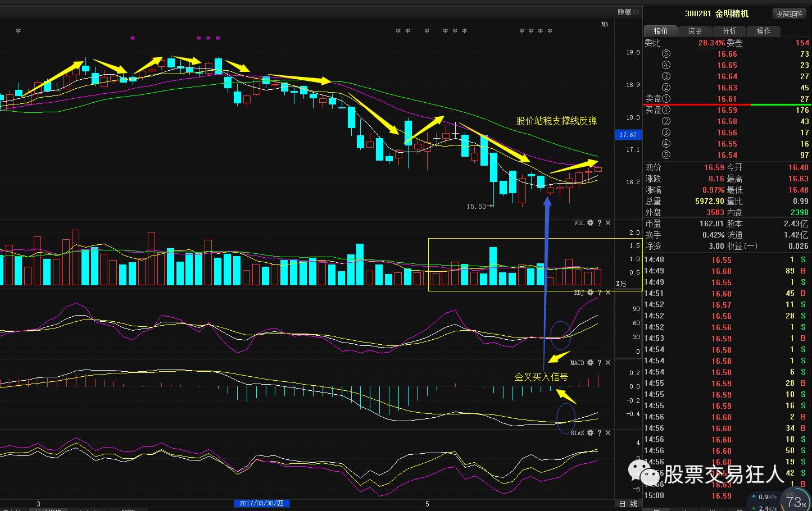Show help for the BIAS indicator

click(599, 433)
